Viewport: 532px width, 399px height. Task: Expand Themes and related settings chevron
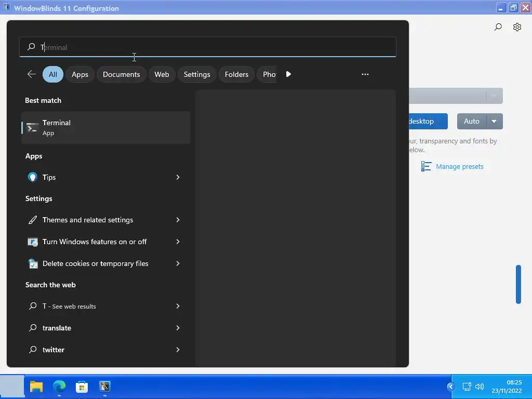(178, 220)
